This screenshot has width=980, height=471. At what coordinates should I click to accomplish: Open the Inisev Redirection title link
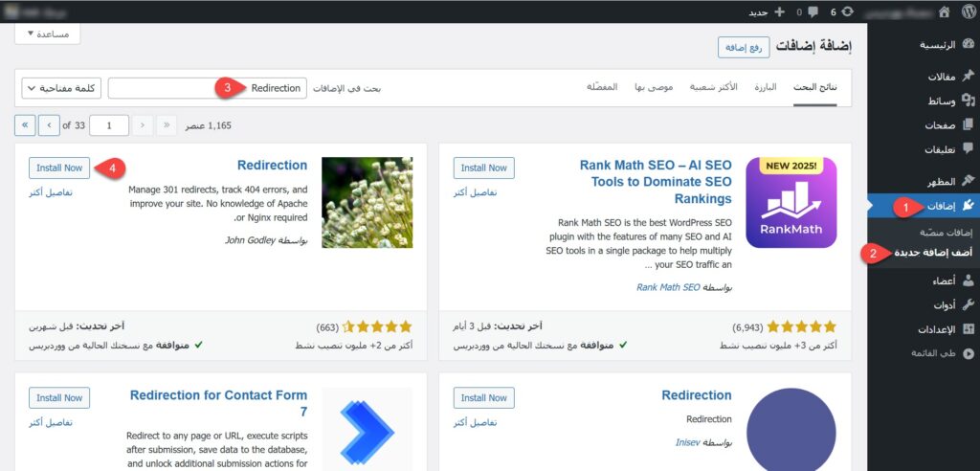(x=697, y=395)
